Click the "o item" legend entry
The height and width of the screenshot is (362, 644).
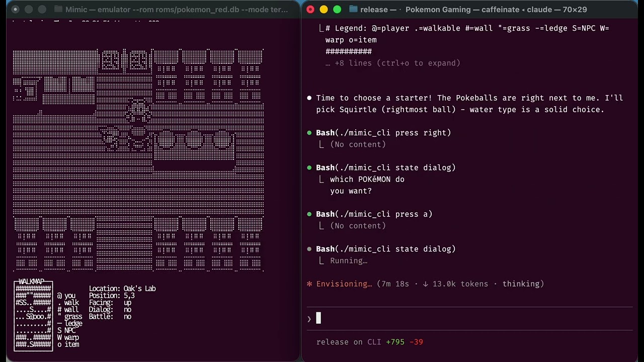pyautogui.click(x=68, y=344)
